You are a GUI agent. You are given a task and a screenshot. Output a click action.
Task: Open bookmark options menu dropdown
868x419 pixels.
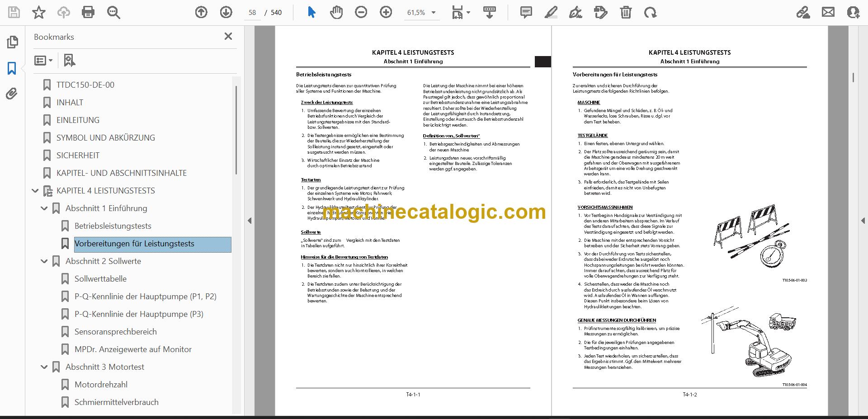pos(43,60)
